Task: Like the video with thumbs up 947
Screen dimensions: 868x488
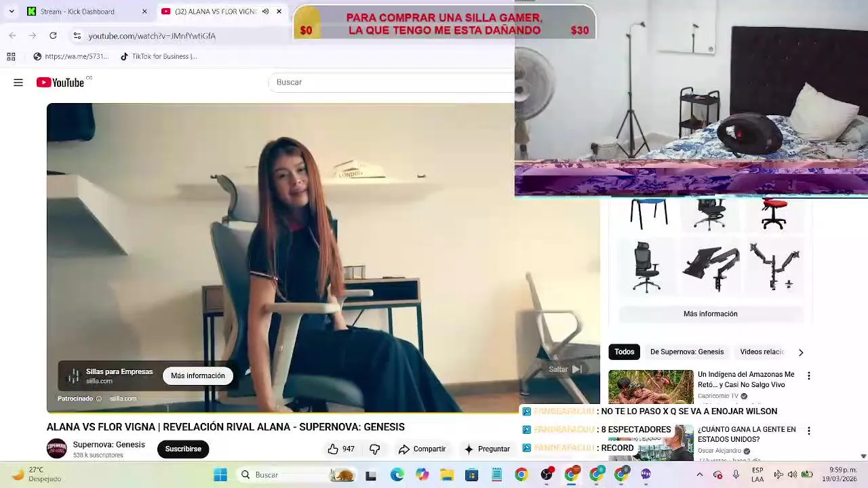Action: point(341,449)
